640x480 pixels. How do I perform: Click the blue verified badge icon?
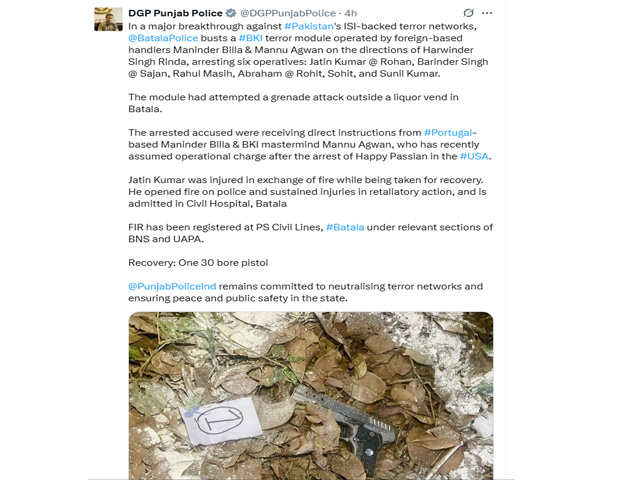(x=231, y=13)
